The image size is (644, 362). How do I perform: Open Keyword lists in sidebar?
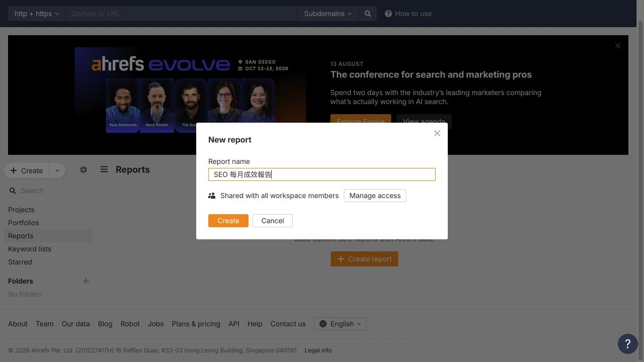point(29,249)
